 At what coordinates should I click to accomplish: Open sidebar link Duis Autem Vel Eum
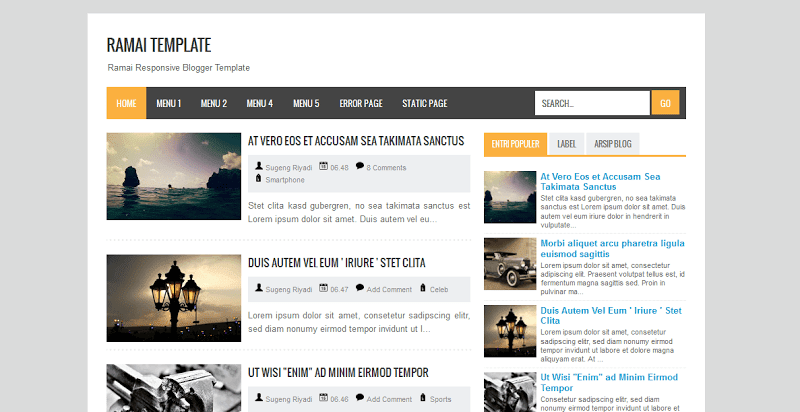611,316
